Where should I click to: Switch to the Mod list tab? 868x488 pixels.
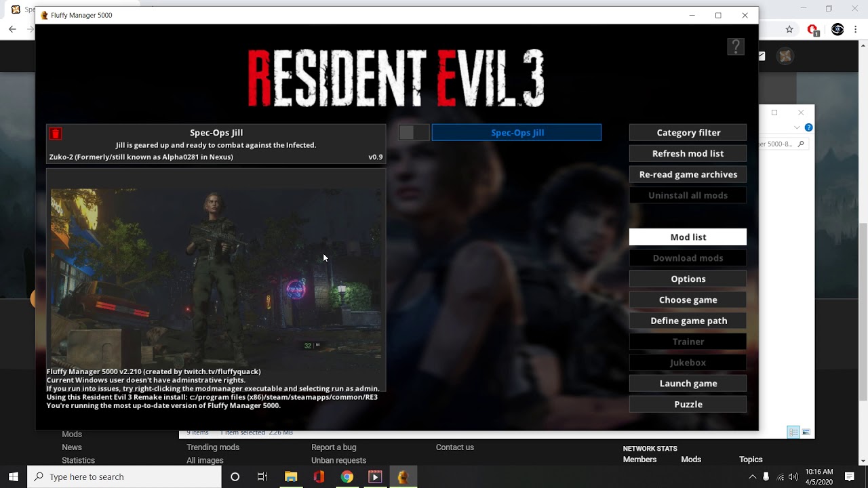point(688,237)
